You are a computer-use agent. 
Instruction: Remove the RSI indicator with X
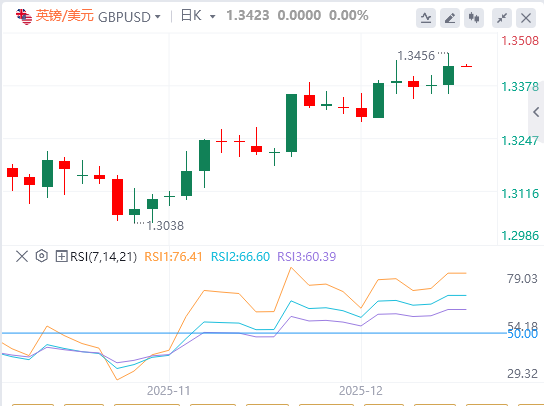coord(22,257)
